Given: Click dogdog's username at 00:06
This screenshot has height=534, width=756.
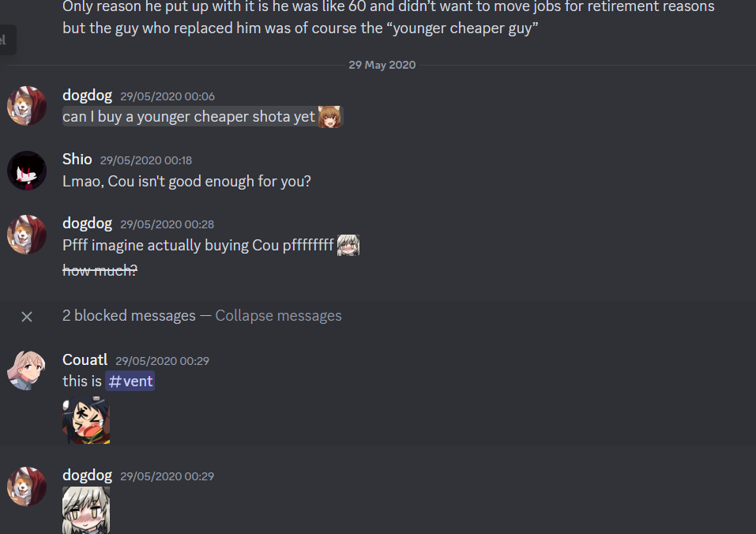Looking at the screenshot, I should [87, 96].
